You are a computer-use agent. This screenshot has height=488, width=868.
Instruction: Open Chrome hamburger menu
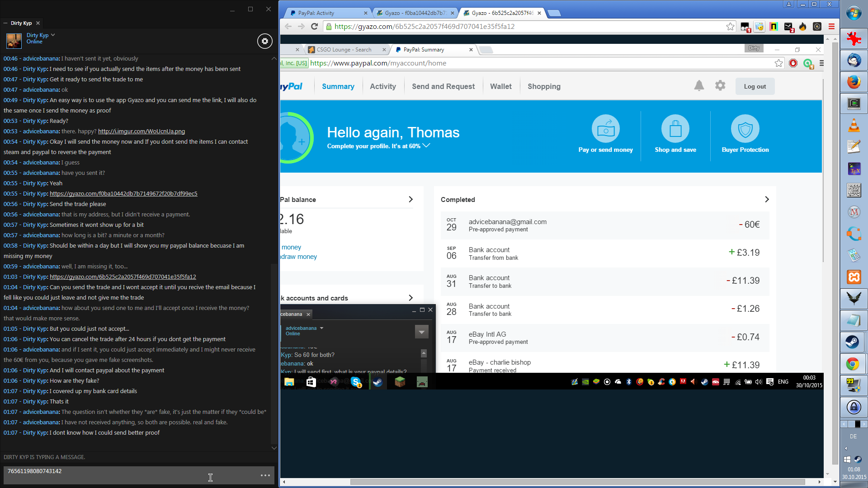[831, 27]
